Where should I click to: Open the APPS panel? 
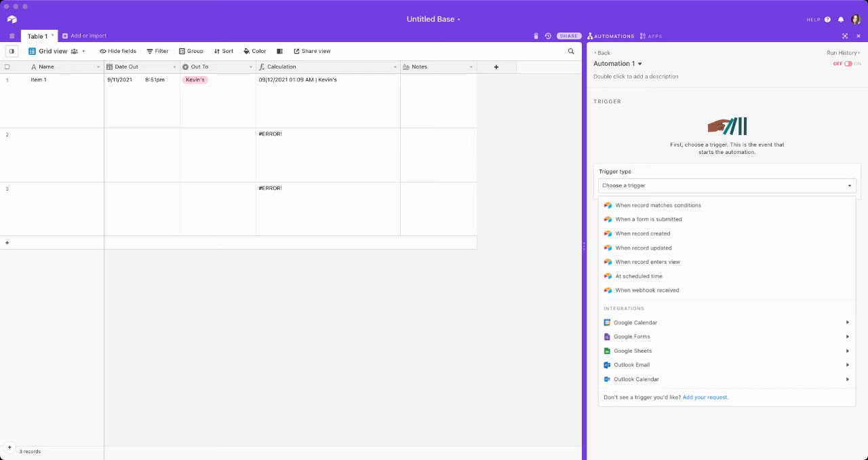tap(651, 36)
